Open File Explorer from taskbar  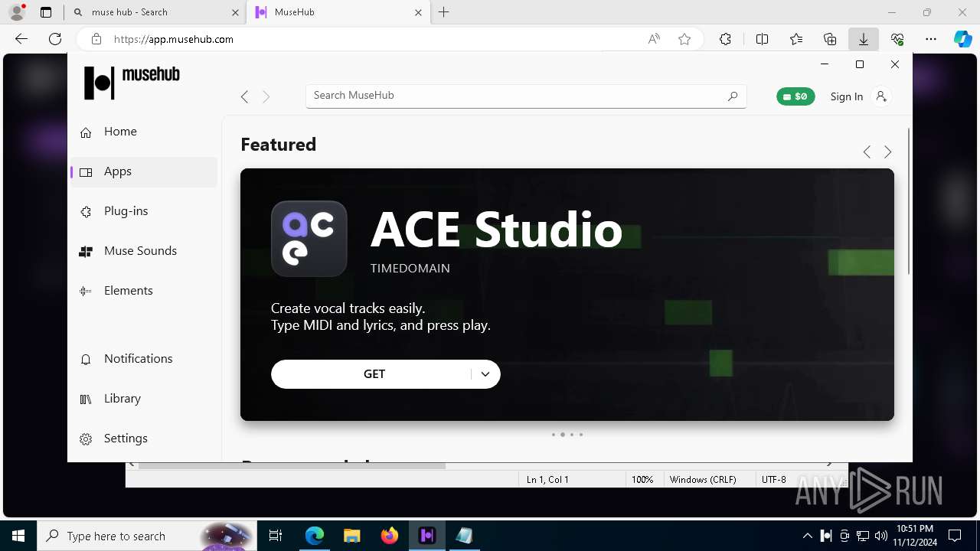point(351,536)
